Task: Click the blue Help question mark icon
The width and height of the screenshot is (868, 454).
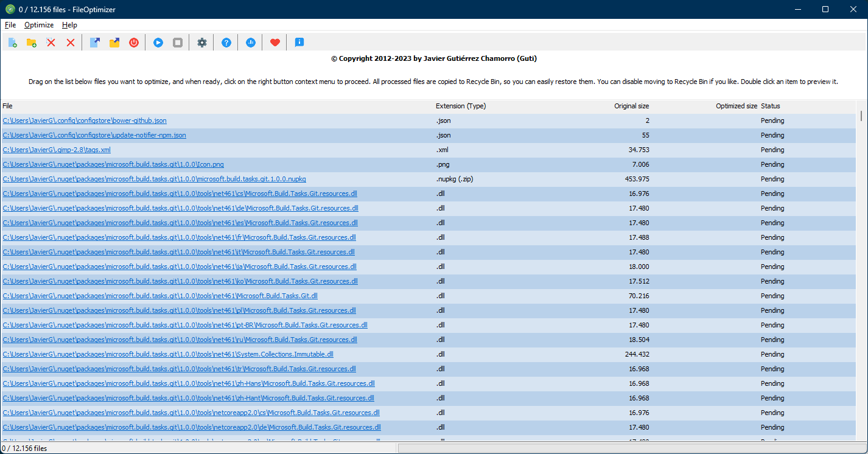Action: coord(226,42)
